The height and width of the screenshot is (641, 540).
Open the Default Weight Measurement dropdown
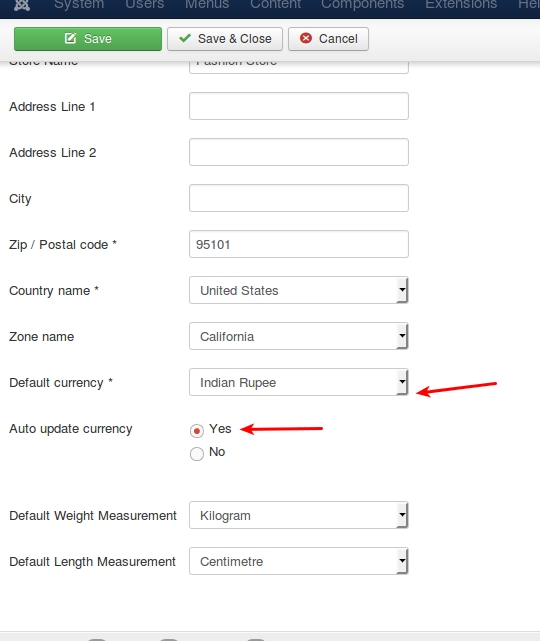pos(299,515)
